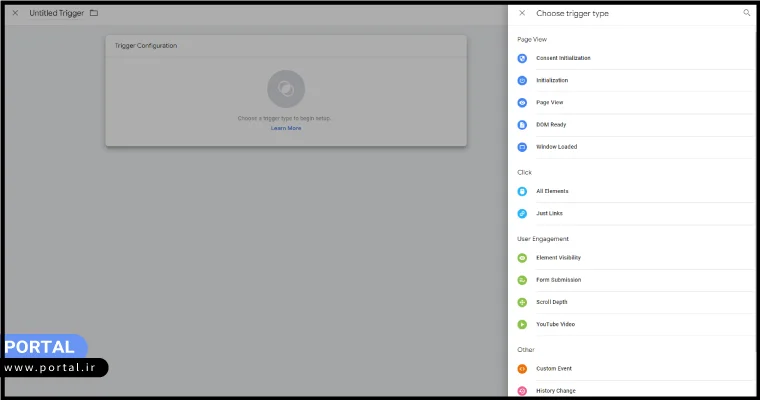The image size is (760, 400).
Task: Select the Window Loaded icon
Action: tap(522, 147)
